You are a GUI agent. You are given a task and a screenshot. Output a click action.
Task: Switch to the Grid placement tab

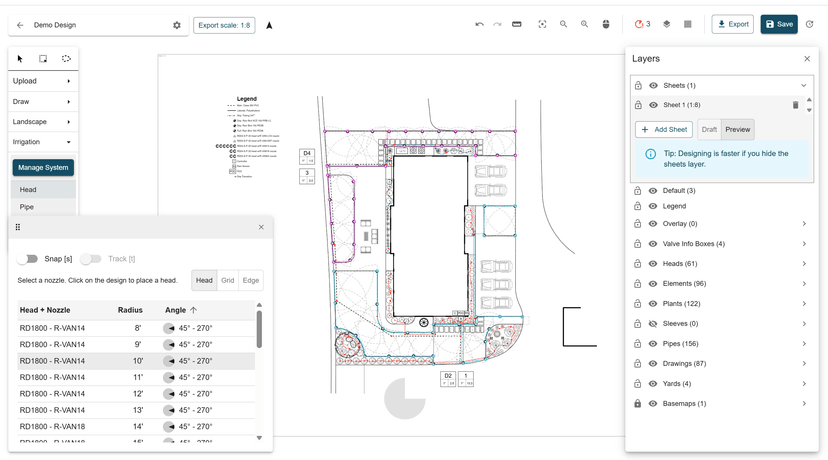[x=227, y=281]
